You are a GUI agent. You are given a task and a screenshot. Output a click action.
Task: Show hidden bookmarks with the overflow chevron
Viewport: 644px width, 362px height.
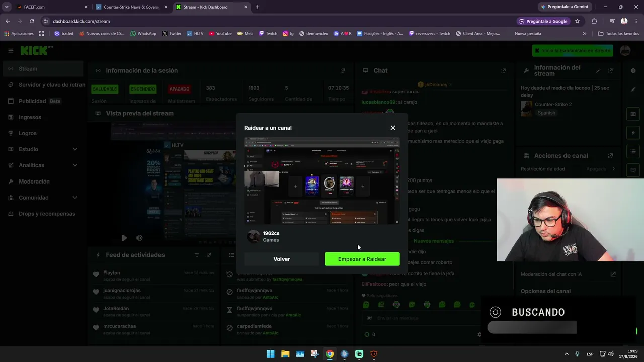click(584, 34)
